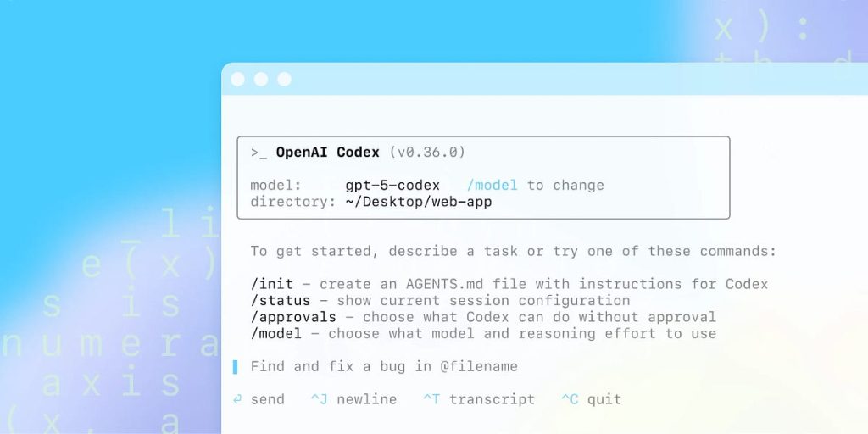This screenshot has width=868, height=434.
Task: Click the /approvals command
Action: pyautogui.click(x=293, y=317)
